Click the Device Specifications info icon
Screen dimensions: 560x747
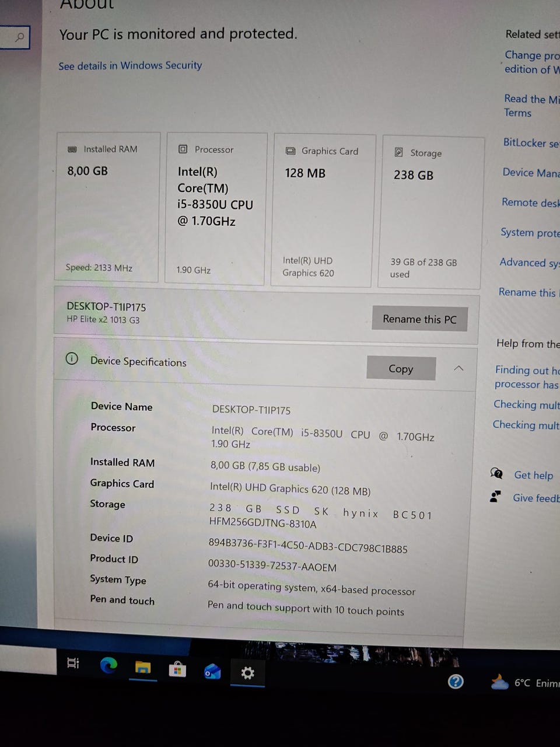[x=72, y=358]
